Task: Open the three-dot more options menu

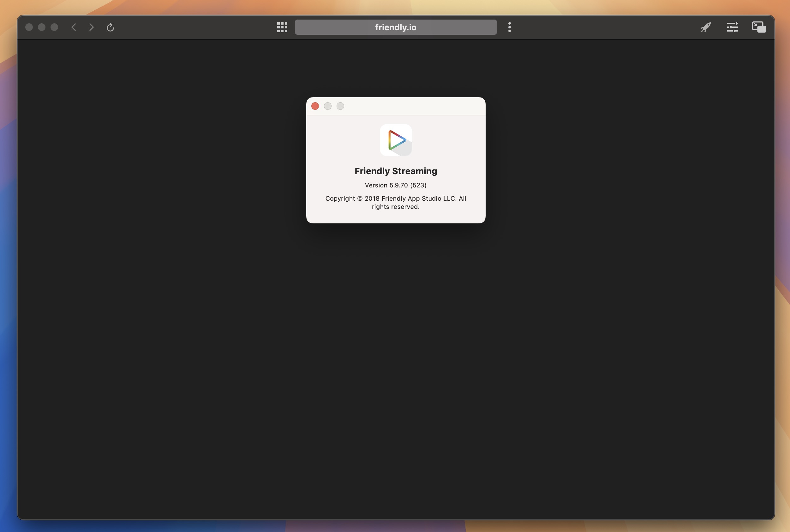Action: (509, 27)
